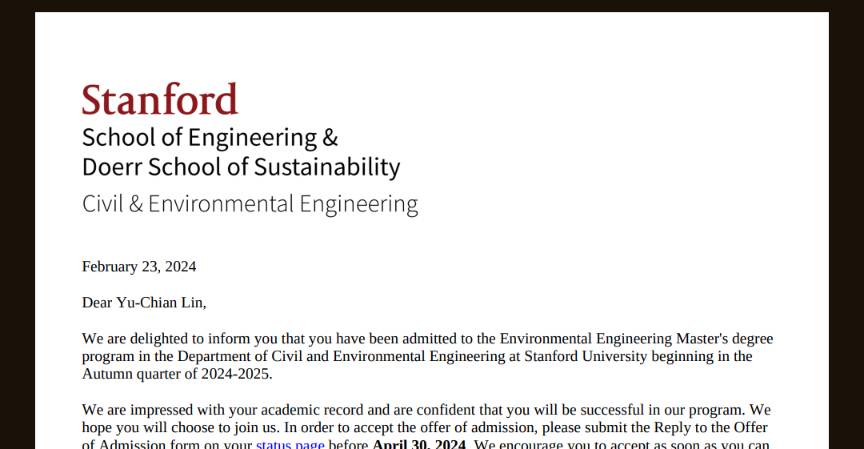The height and width of the screenshot is (449, 864).
Task: Click the bold "April 30, 2024" deadline
Action: (419, 444)
